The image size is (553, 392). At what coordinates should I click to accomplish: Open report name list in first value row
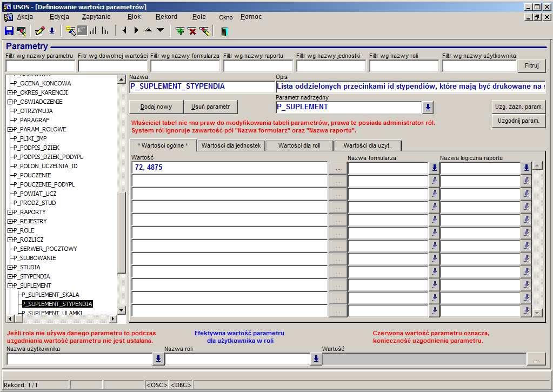(526, 168)
